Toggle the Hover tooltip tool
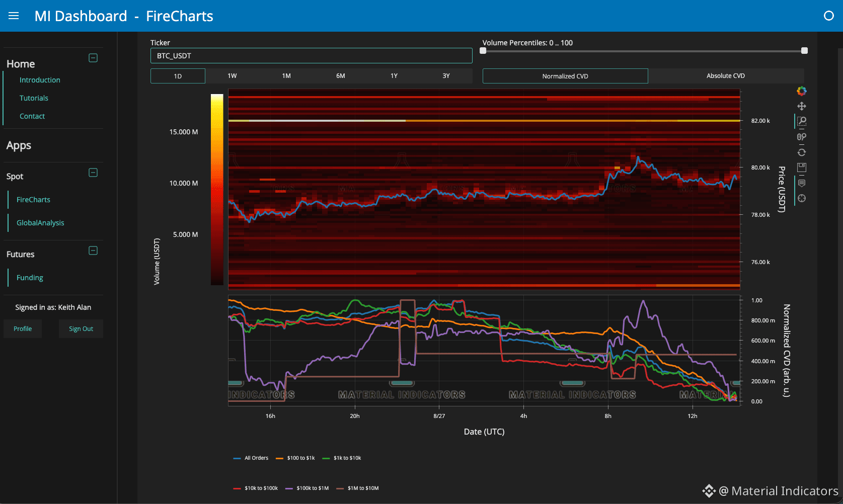 pyautogui.click(x=802, y=183)
